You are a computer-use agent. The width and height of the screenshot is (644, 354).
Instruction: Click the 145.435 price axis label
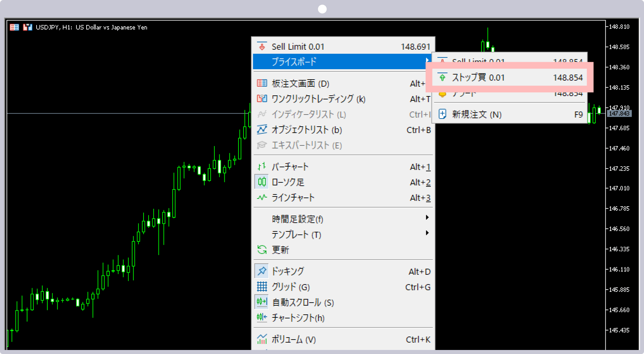[619, 330]
